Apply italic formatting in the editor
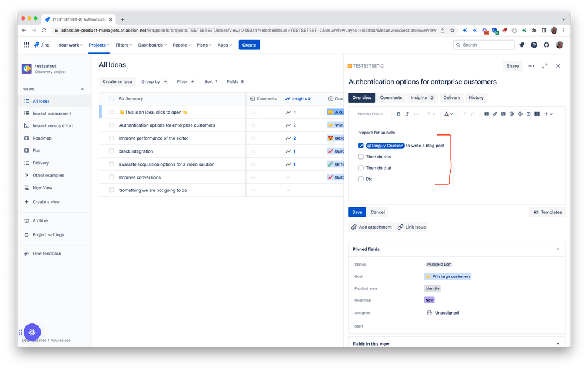This screenshot has height=370, width=588. pos(407,114)
